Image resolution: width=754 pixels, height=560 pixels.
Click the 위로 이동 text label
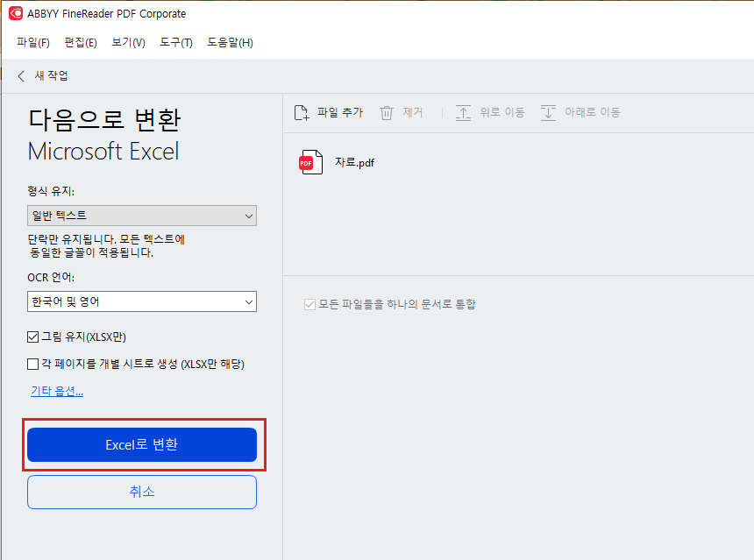coord(502,112)
